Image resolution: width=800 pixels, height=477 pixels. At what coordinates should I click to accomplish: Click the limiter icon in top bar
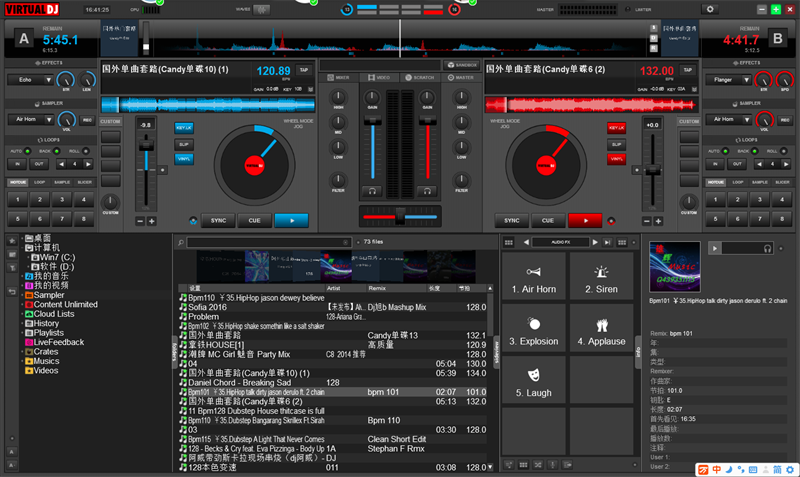coord(628,9)
